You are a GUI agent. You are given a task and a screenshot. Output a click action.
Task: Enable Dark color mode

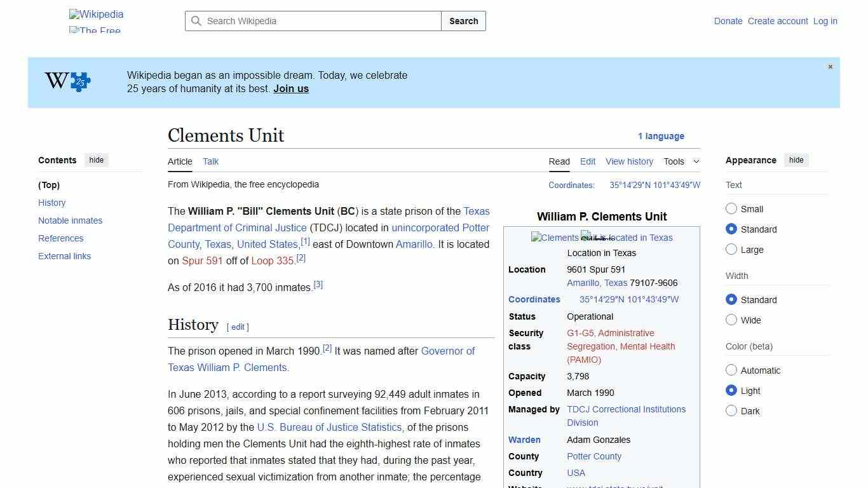731,410
